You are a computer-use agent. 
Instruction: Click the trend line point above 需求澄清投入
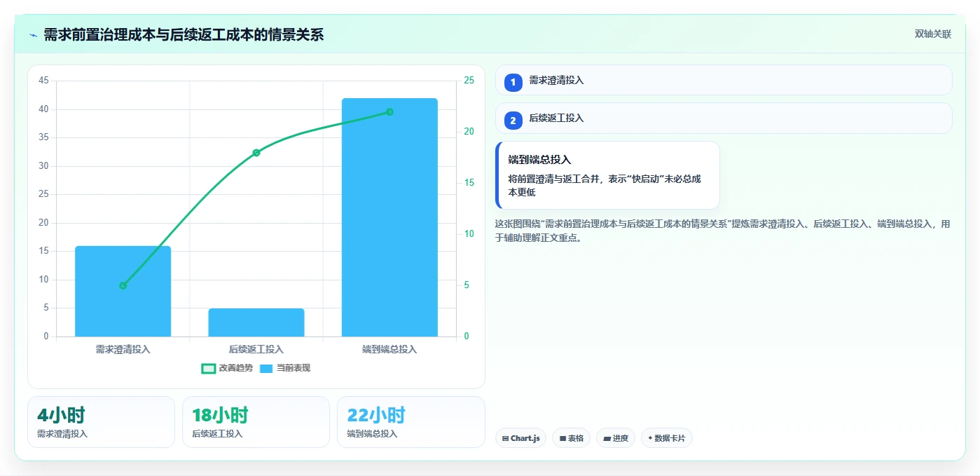(x=123, y=285)
